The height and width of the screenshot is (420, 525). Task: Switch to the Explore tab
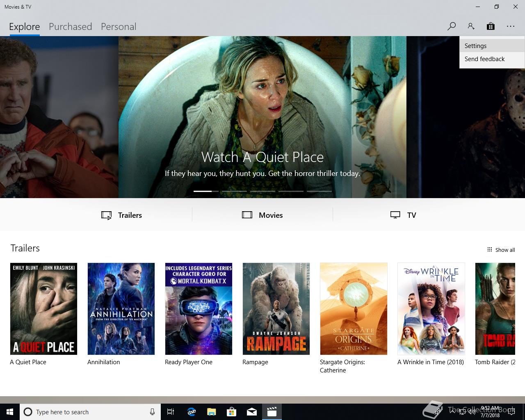click(x=25, y=27)
